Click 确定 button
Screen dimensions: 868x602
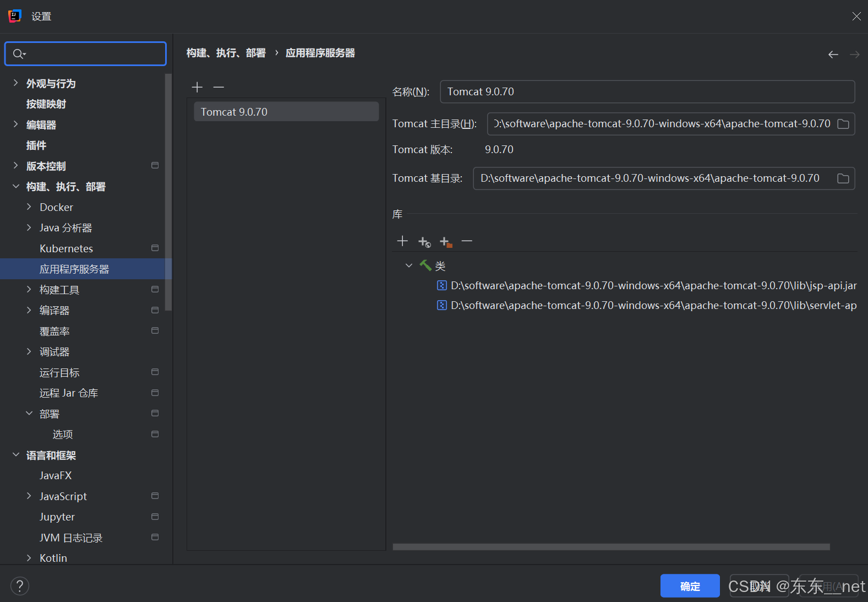coord(690,586)
